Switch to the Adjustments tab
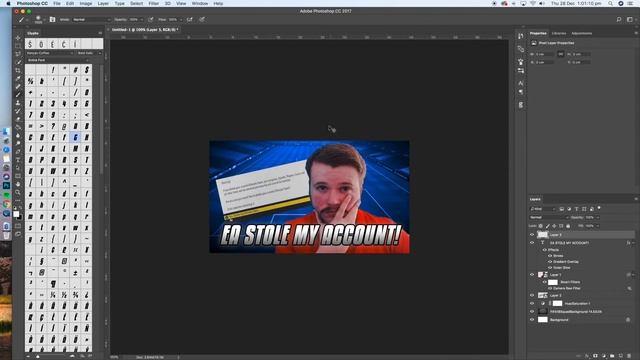This screenshot has width=640, height=360. [x=582, y=33]
